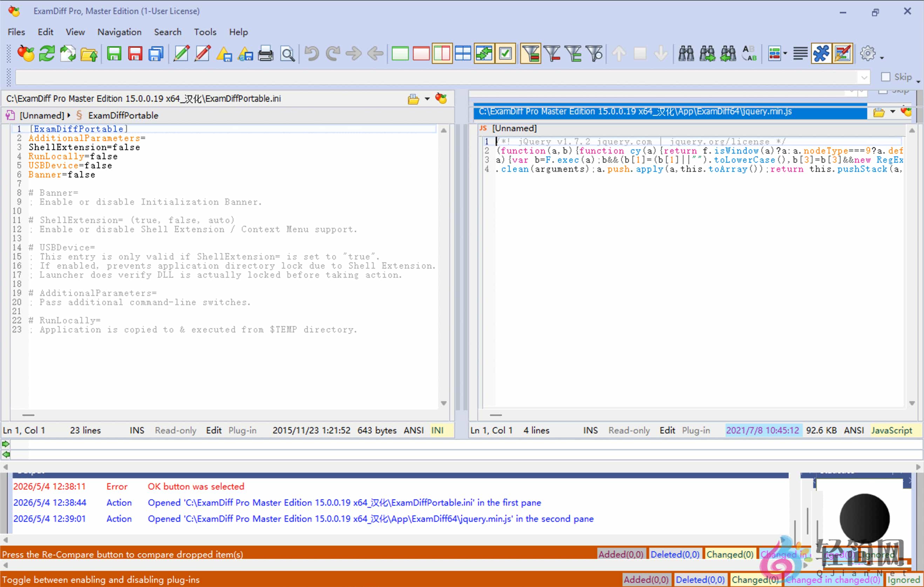Image resolution: width=924 pixels, height=587 pixels.
Task: Click Edit in the right pane status bar
Action: point(667,430)
